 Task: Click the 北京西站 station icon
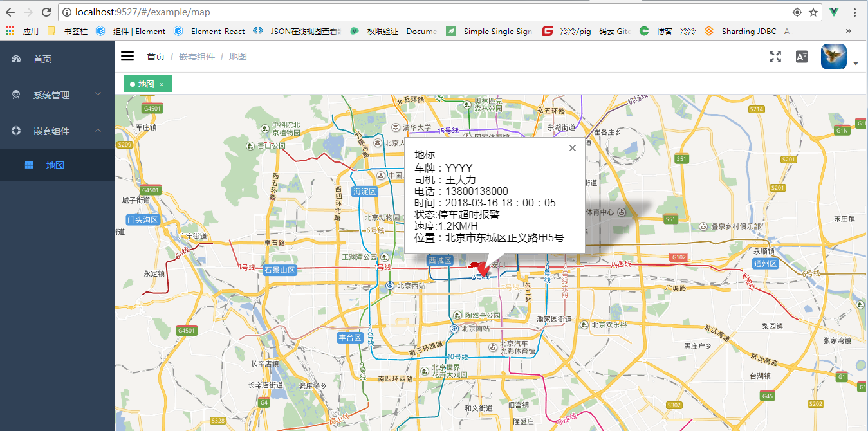click(390, 285)
